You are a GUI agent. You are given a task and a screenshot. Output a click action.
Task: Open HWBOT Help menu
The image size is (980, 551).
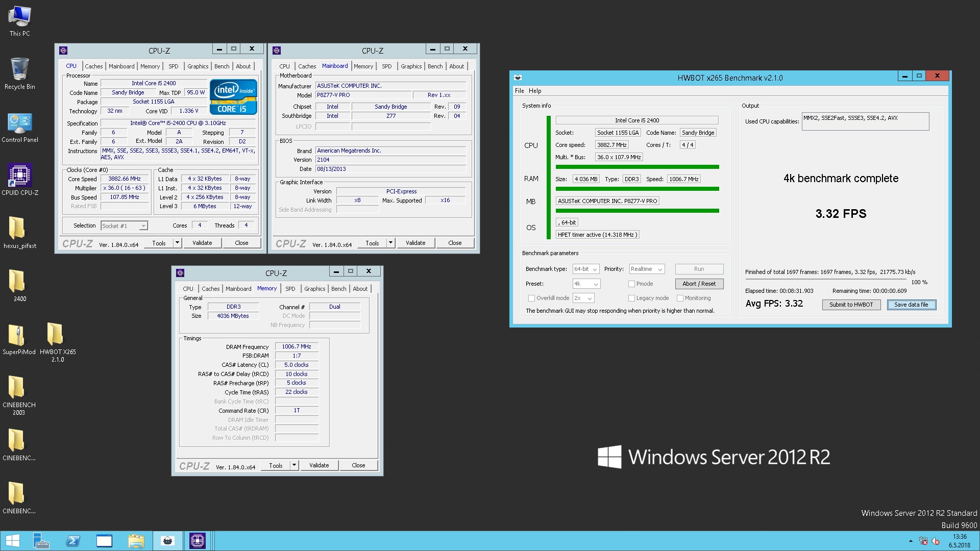pyautogui.click(x=534, y=91)
